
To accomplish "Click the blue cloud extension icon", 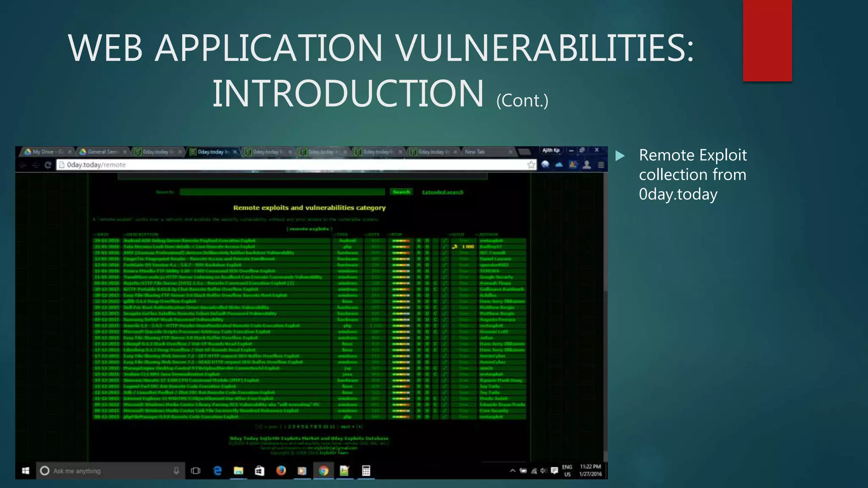I will 559,165.
